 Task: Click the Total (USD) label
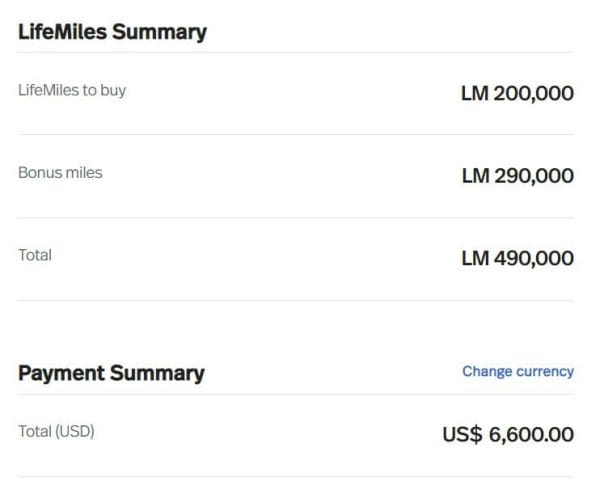(x=56, y=431)
